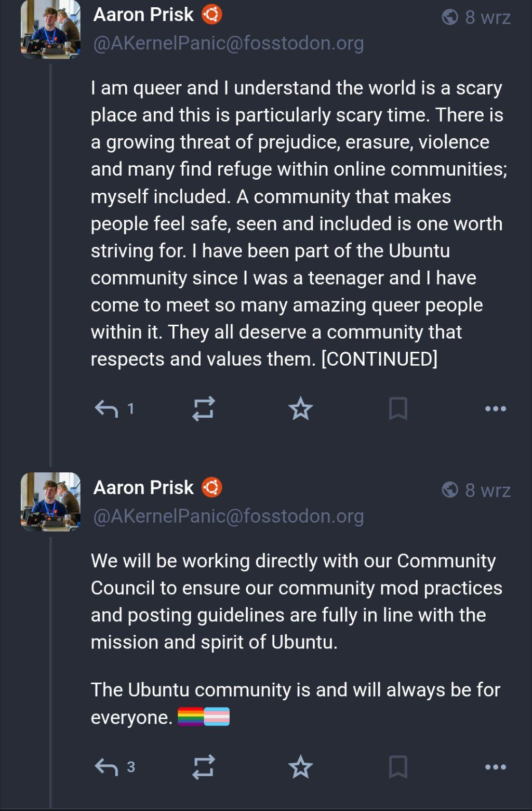Favorite the first post with the star
This screenshot has width=532, height=811.
(300, 409)
